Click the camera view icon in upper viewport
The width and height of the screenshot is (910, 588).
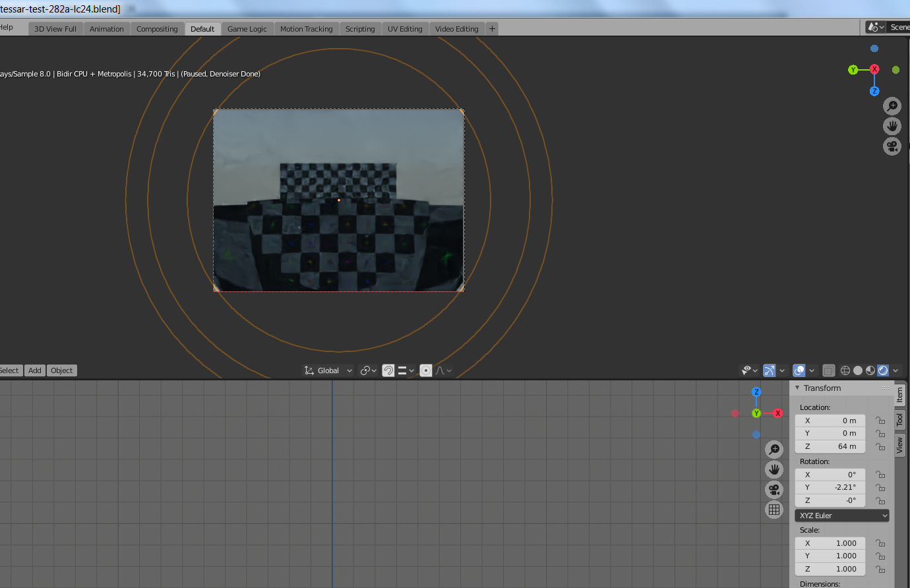pos(892,146)
